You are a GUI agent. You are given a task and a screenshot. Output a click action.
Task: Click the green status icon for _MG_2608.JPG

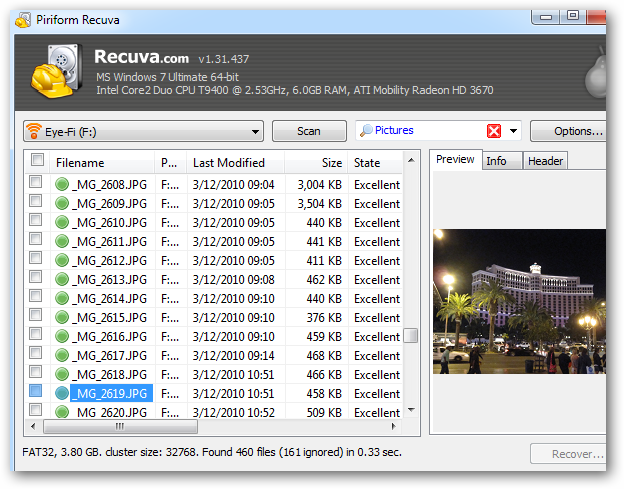62,184
